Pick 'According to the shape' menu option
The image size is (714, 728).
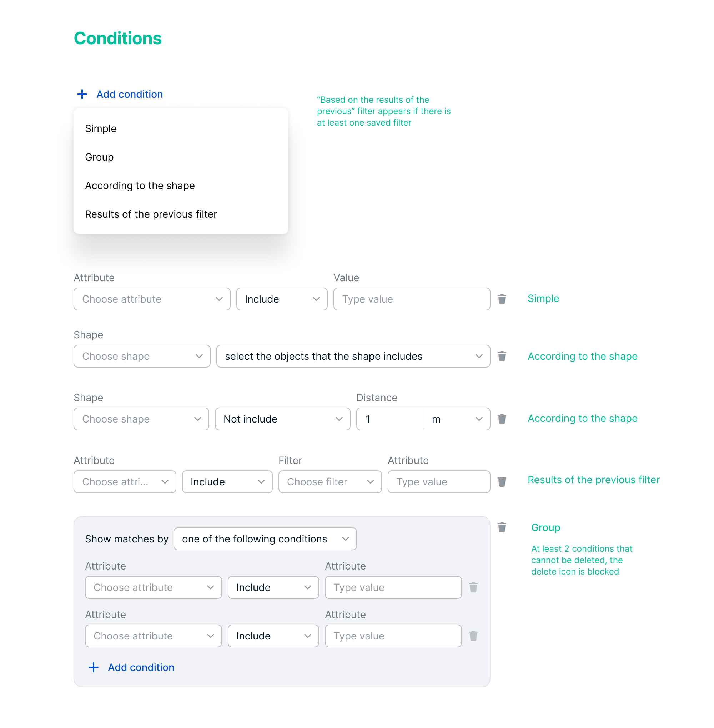(x=140, y=186)
